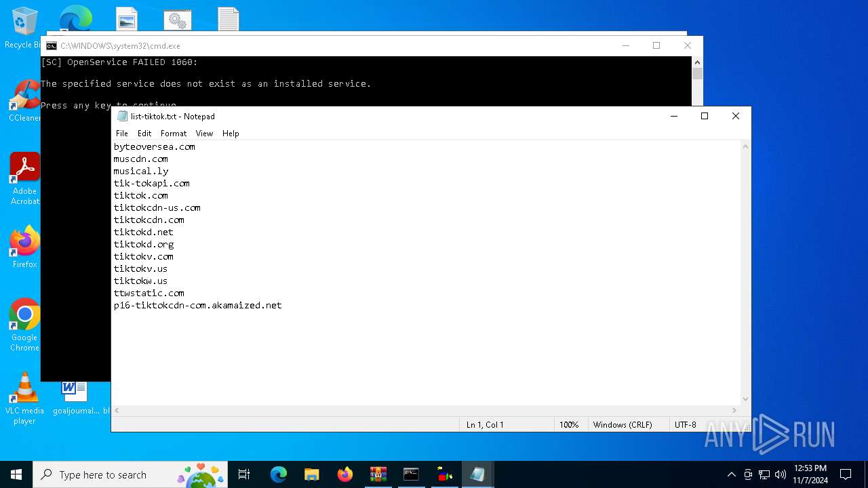Open Task View on the taskbar
Screen dimensions: 868x488
coord(244,474)
